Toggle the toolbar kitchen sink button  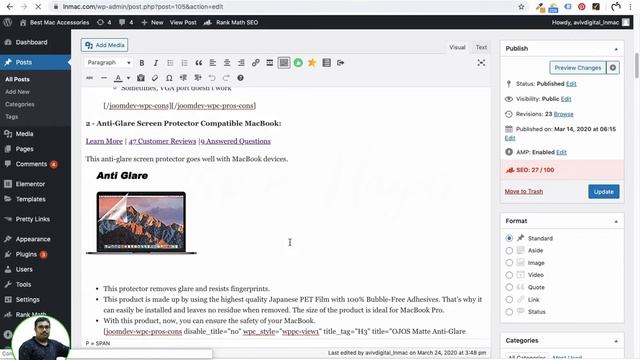point(284,63)
